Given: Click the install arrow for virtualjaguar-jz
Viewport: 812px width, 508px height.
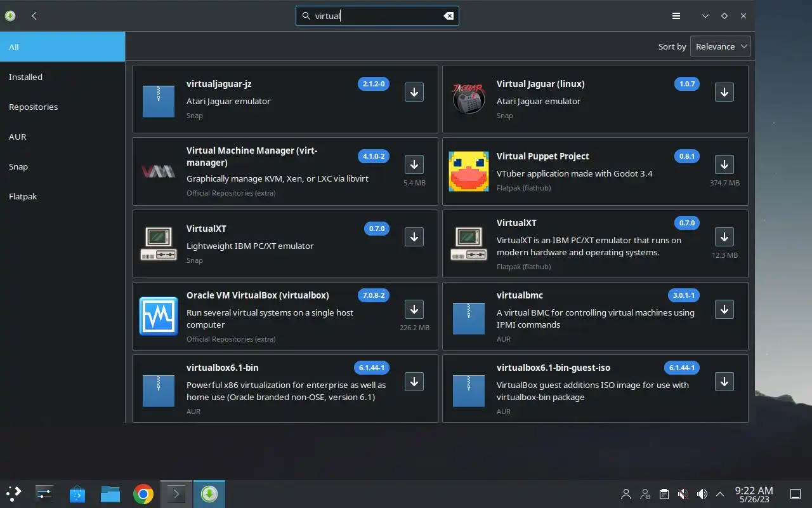Looking at the screenshot, I should click(414, 92).
